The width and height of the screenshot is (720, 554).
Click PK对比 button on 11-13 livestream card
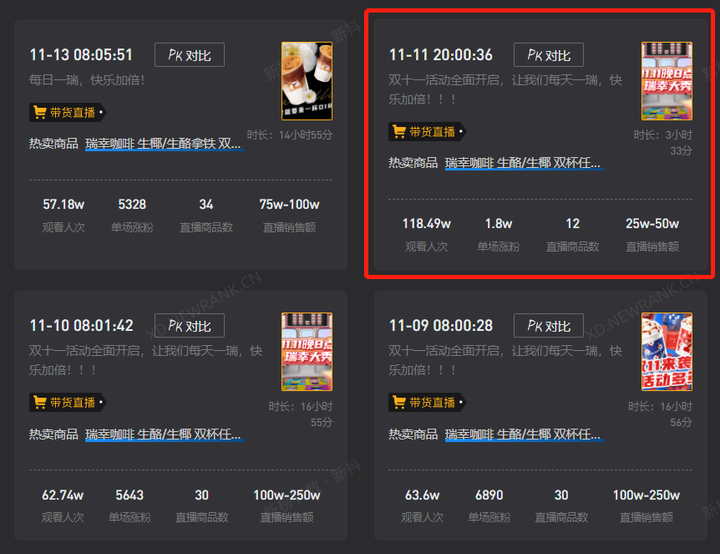point(189,55)
